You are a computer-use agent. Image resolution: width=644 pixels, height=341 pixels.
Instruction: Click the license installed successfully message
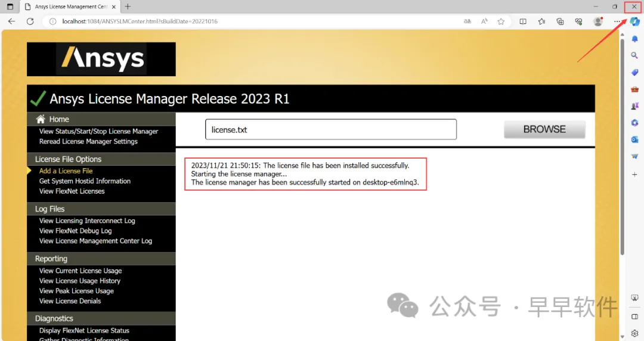(300, 166)
